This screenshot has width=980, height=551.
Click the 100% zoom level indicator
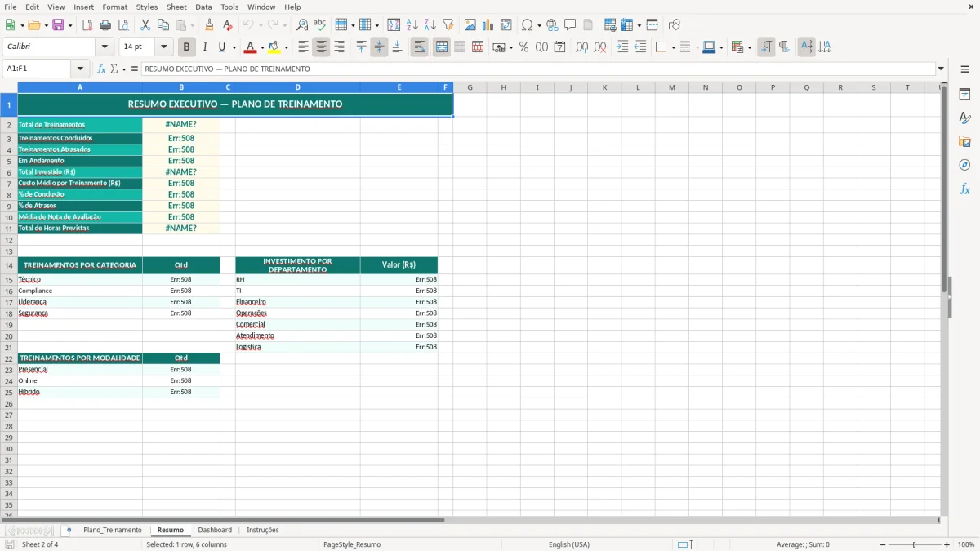coord(966,544)
